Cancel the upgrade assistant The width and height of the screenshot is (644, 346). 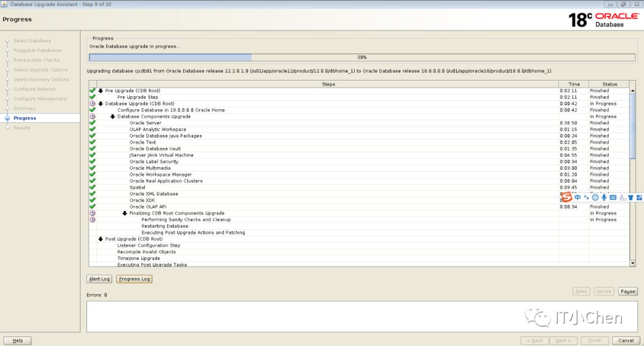point(626,341)
